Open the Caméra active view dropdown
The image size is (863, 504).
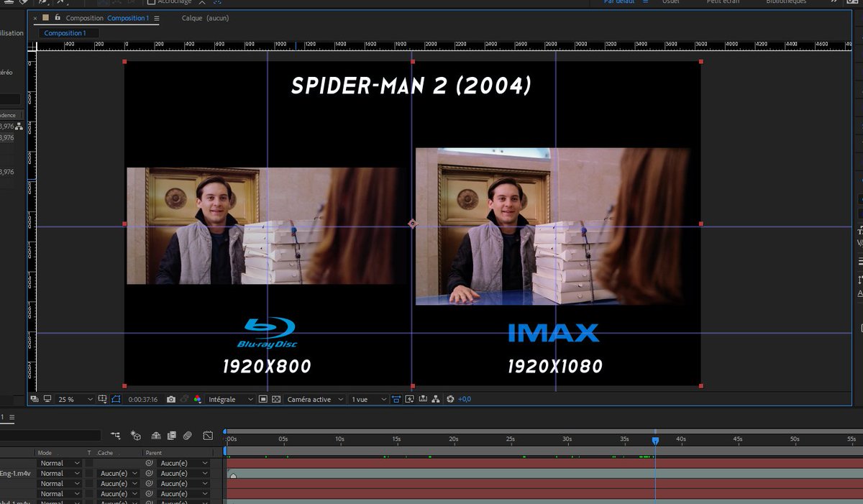pyautogui.click(x=314, y=399)
